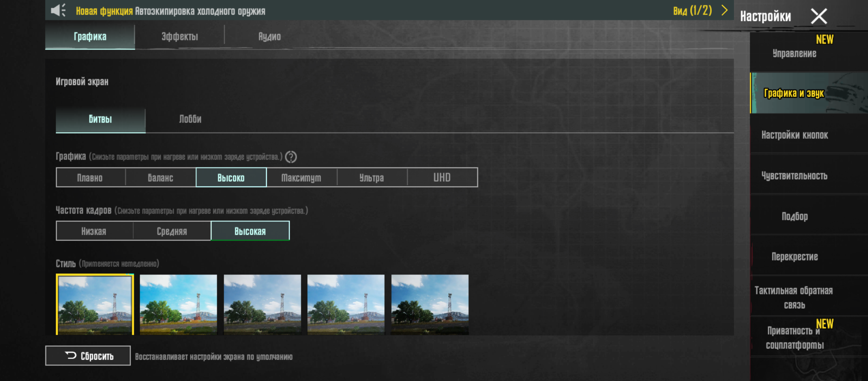Click the speaker announcement icon
This screenshot has width=868, height=381.
[58, 11]
